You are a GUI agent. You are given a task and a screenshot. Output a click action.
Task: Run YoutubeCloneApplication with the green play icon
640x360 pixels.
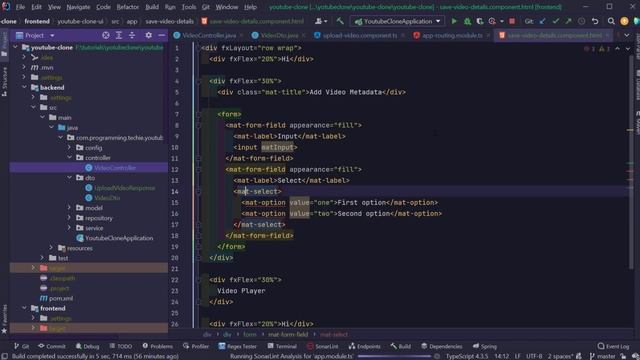454,21
